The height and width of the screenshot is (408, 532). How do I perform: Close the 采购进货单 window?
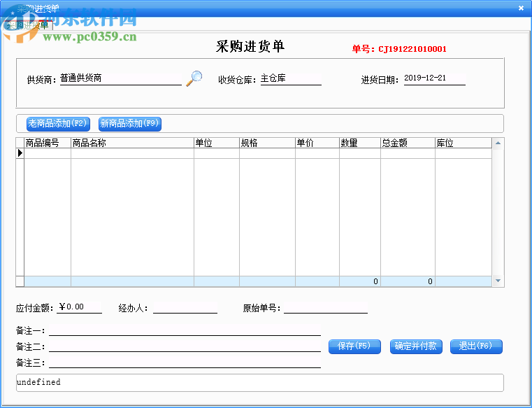[x=521, y=8]
